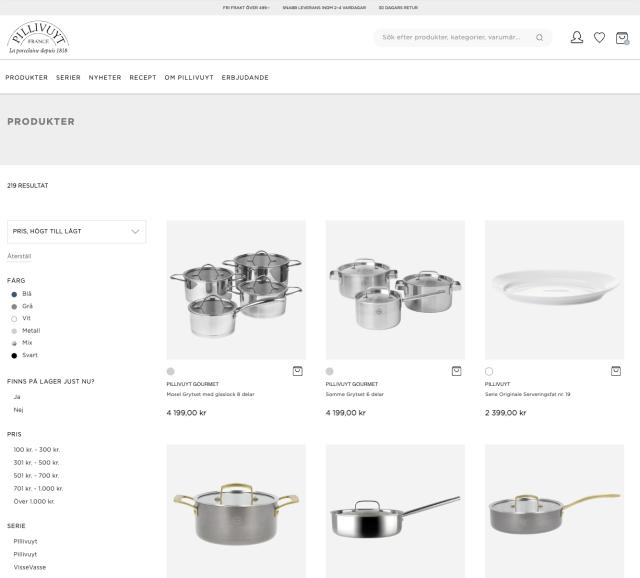Add Serie Originale Serveringsfat to cart
The width and height of the screenshot is (640, 578).
pos(616,371)
